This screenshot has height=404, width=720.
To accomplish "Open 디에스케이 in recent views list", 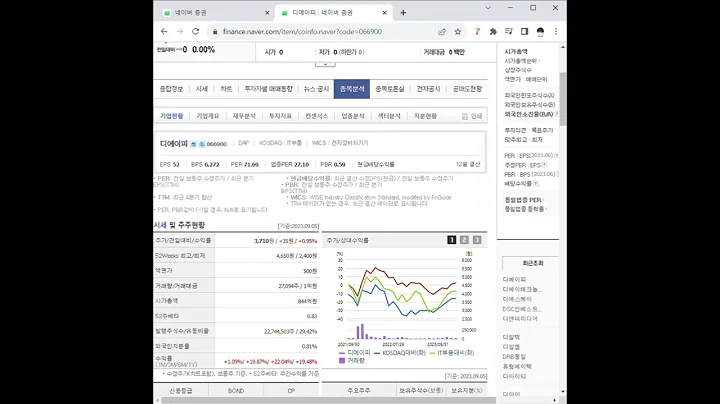I will pos(517,299).
